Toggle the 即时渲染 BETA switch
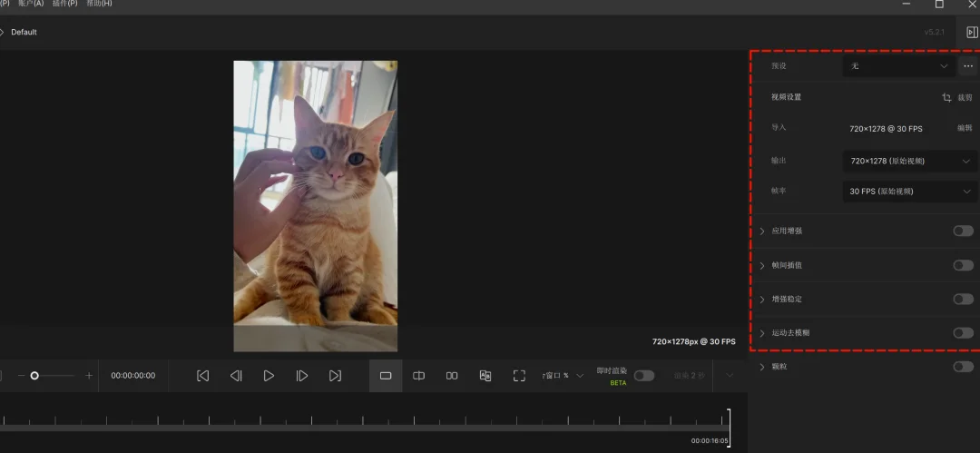The image size is (980, 453). click(x=643, y=376)
